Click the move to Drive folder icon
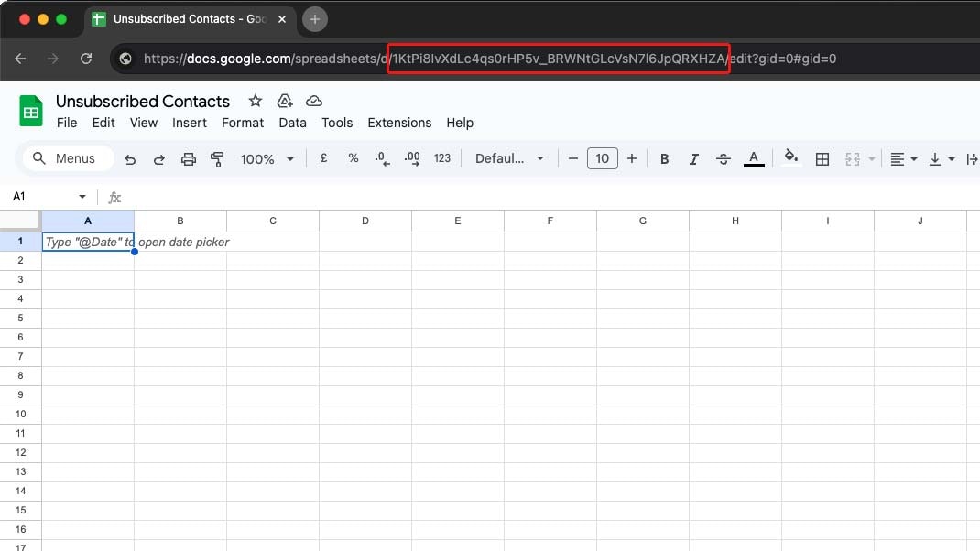Screen dimensions: 980x551 click(285, 101)
